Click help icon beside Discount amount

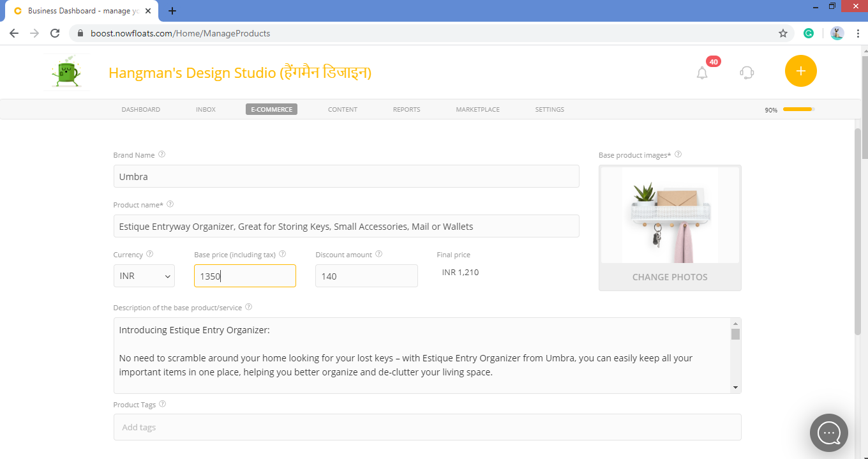379,254
